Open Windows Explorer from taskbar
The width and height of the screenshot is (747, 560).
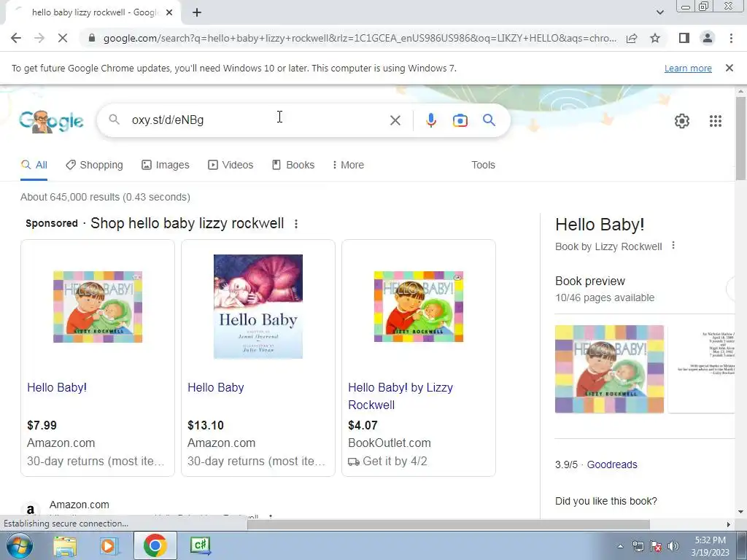[64, 545]
